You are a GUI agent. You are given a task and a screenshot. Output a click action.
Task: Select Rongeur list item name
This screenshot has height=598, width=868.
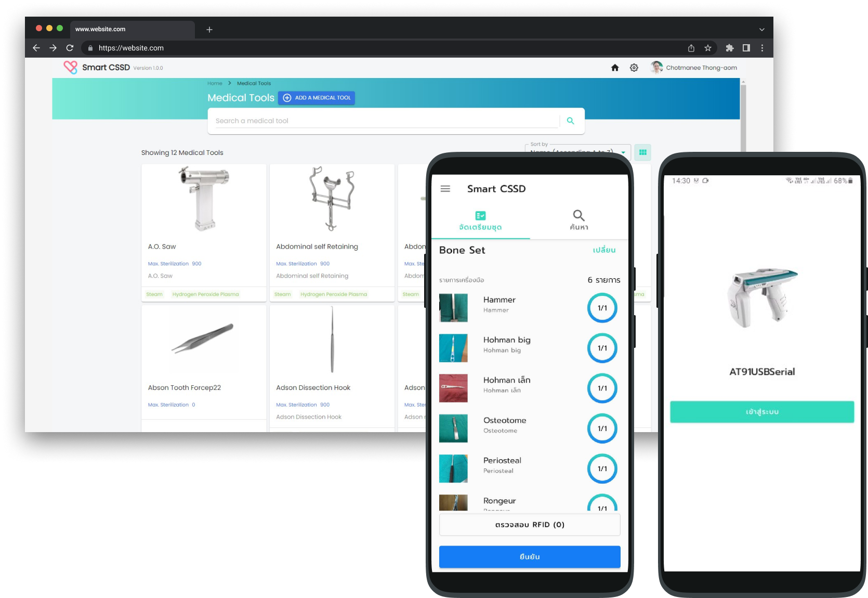[x=499, y=501]
